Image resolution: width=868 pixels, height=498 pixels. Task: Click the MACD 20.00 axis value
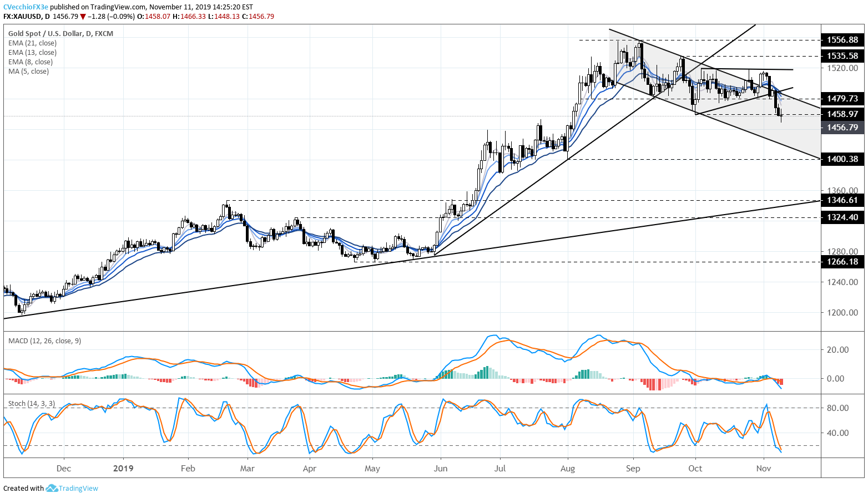837,350
